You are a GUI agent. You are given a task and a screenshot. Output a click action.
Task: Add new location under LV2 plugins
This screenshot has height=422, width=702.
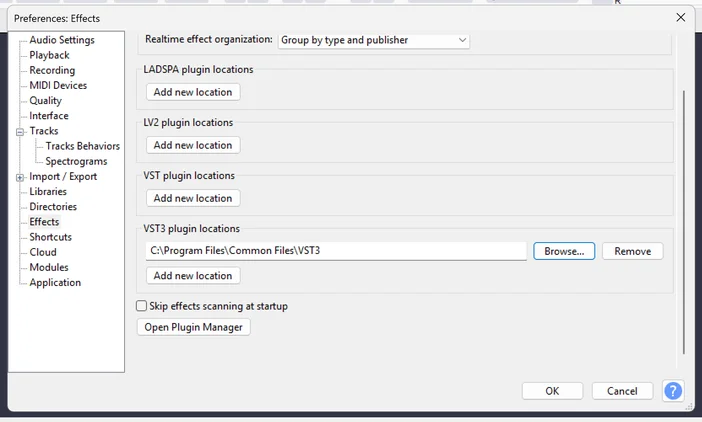click(x=193, y=145)
